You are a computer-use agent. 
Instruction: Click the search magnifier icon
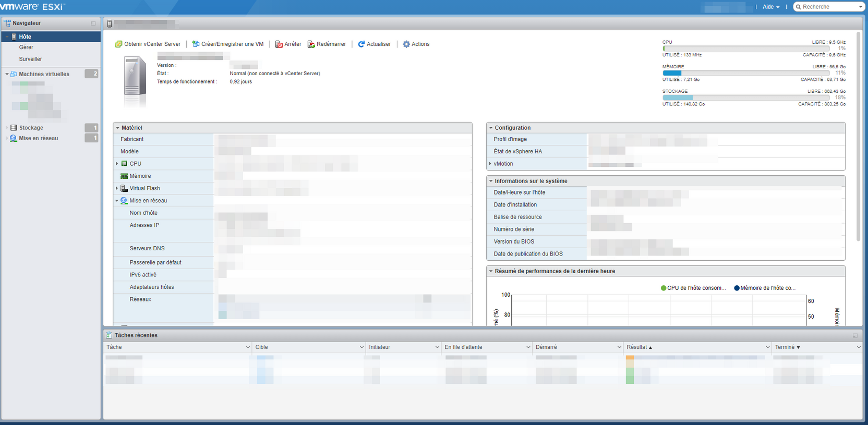pyautogui.click(x=798, y=7)
